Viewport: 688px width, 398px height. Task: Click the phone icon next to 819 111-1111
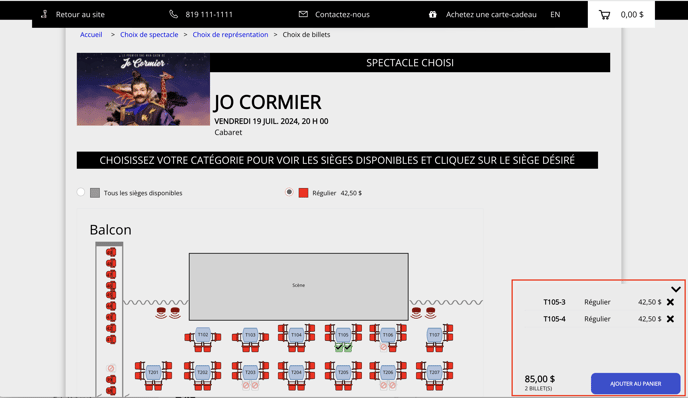click(173, 14)
